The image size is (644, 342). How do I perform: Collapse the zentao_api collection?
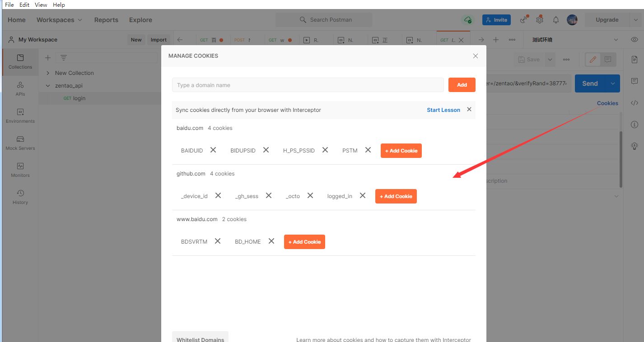48,85
